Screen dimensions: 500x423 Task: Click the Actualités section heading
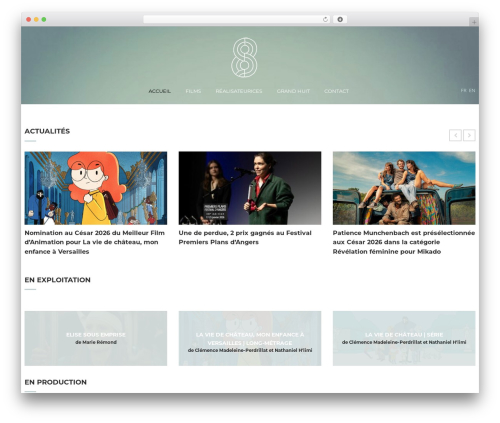tap(47, 131)
